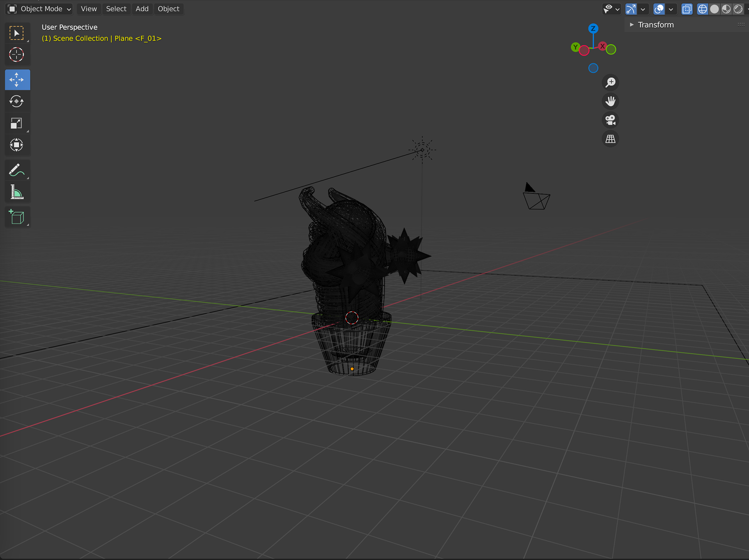Open the View menu

(x=89, y=9)
